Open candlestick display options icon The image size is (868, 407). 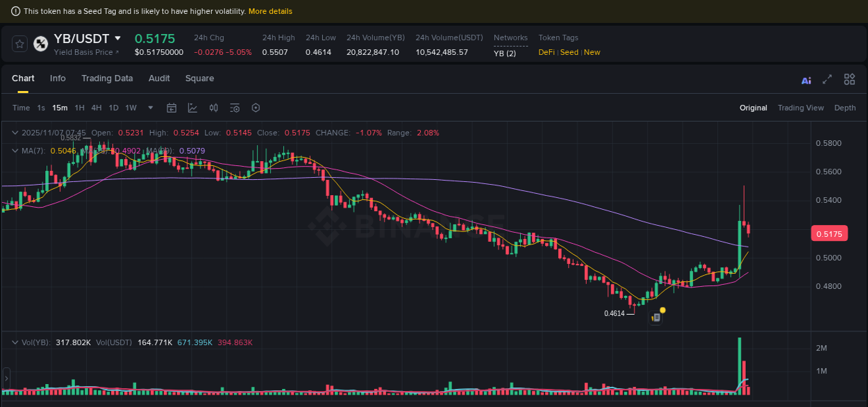(213, 108)
